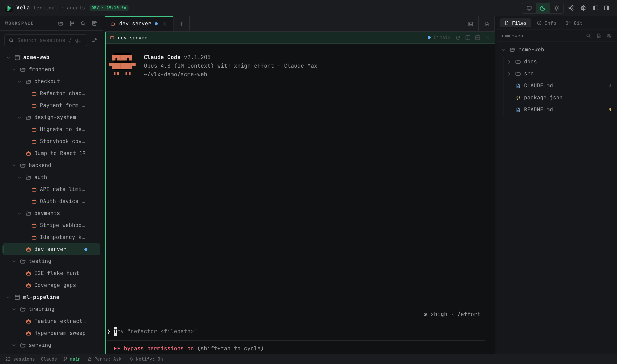Open session filter options icon

tap(94, 40)
